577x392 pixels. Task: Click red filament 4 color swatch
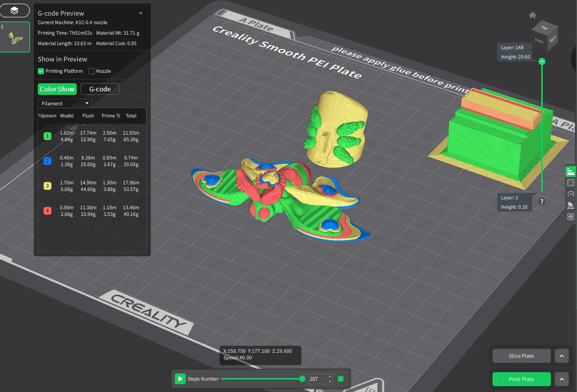(47, 211)
